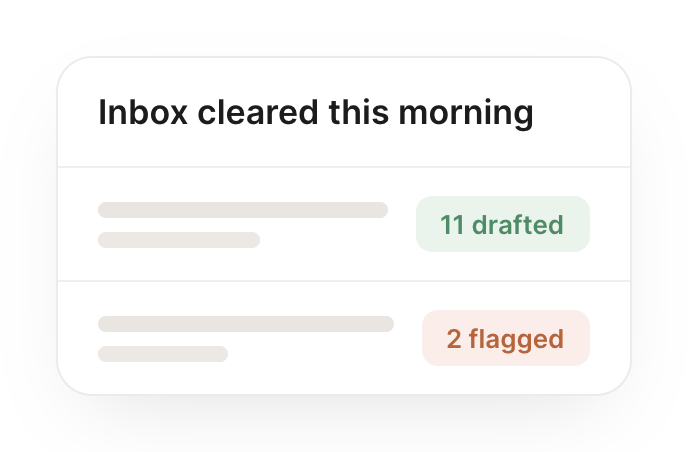The height and width of the screenshot is (452, 688).
Task: Click the word "Inbox" in the heading
Action: [143, 112]
